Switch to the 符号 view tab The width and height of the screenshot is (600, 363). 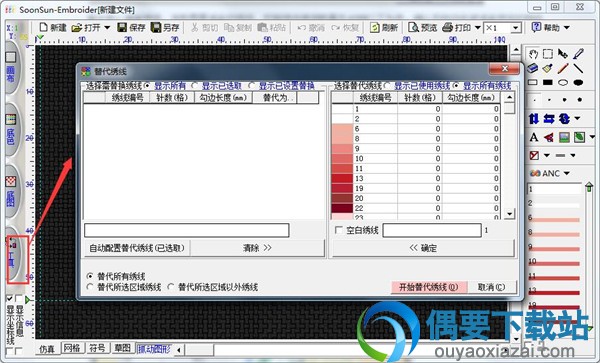[x=97, y=348]
